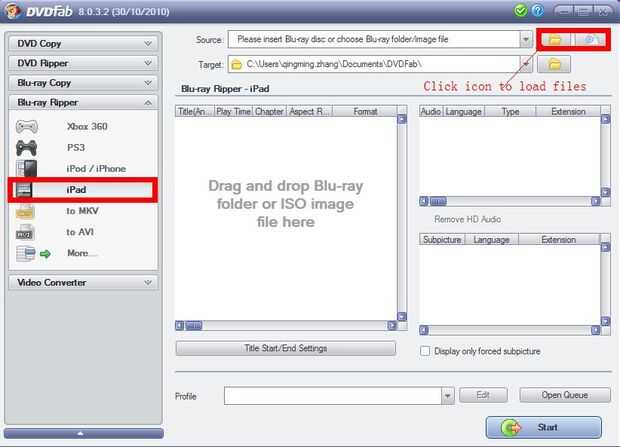Viewport: 620px width, 447px height.
Task: Click the Source path field
Action: [x=374, y=40]
